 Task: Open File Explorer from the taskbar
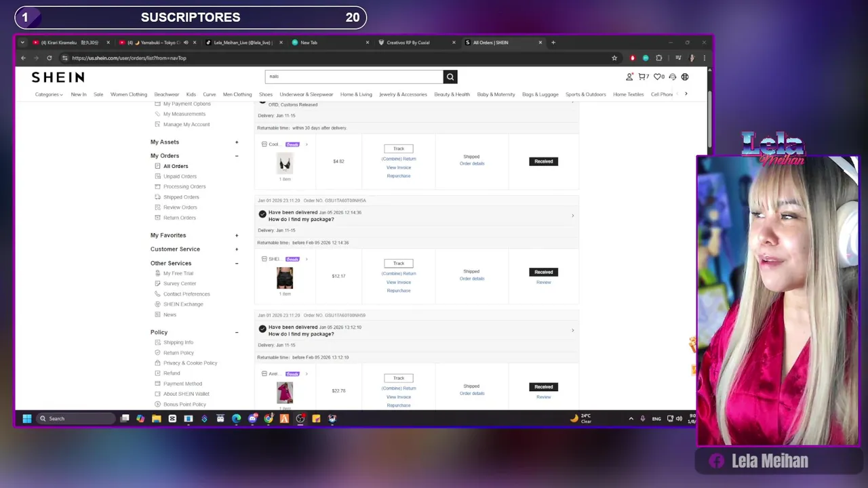tap(156, 418)
